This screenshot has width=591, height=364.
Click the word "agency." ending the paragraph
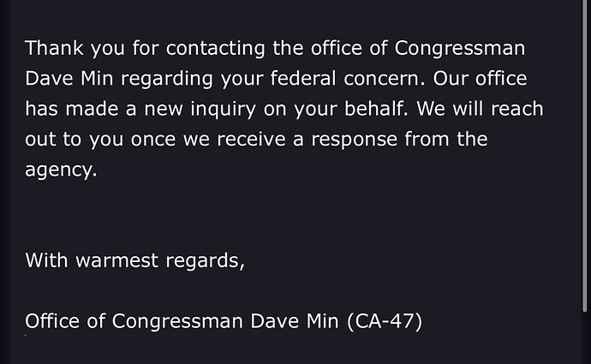pos(61,170)
